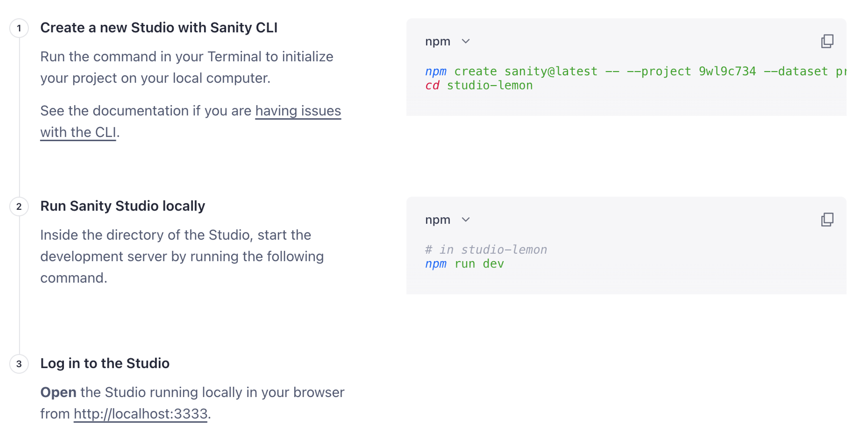
Task: Click the bold 'Open' word in step 3
Action: pyautogui.click(x=58, y=392)
